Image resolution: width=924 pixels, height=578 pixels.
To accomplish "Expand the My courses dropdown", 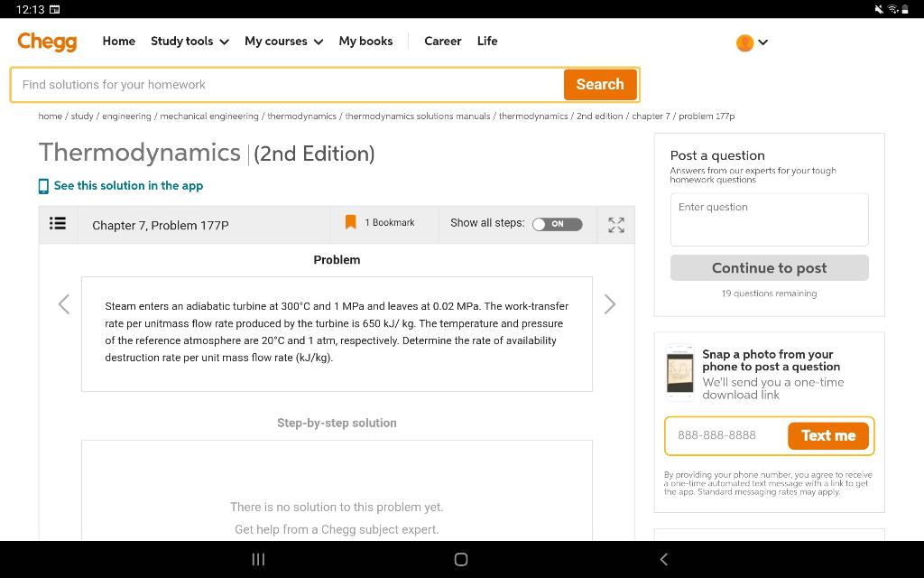I will 284,42.
